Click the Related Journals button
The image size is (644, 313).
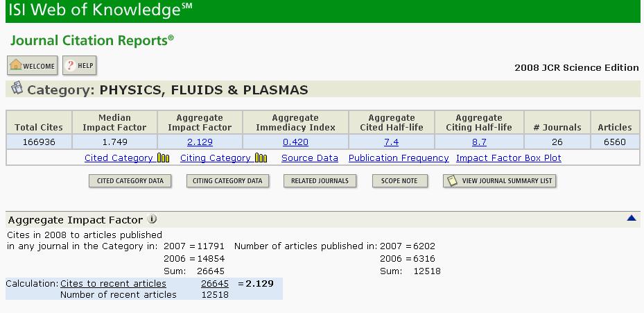point(320,181)
